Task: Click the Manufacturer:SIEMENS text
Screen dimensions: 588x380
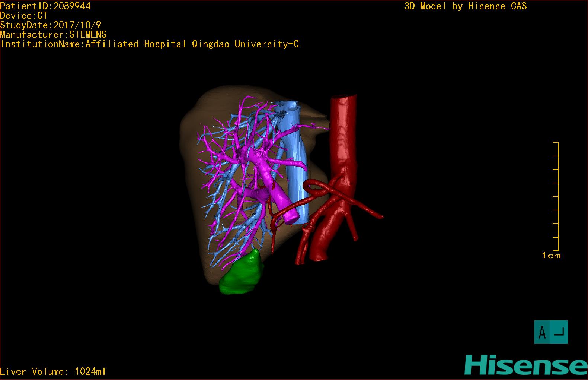Action: click(53, 35)
